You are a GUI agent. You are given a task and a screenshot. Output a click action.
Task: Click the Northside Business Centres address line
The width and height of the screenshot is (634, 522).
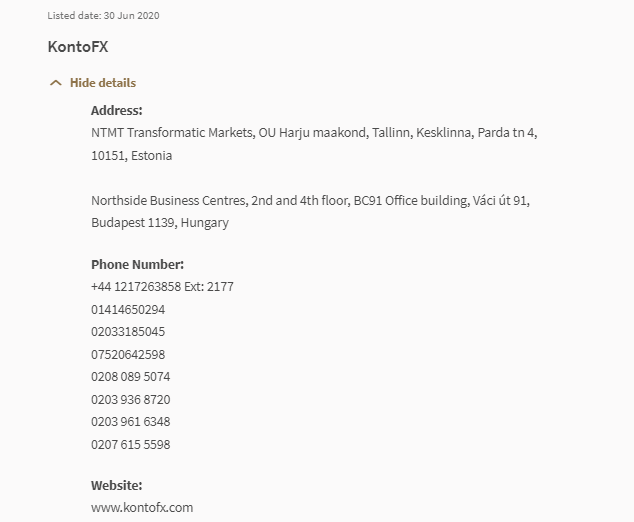(310, 201)
